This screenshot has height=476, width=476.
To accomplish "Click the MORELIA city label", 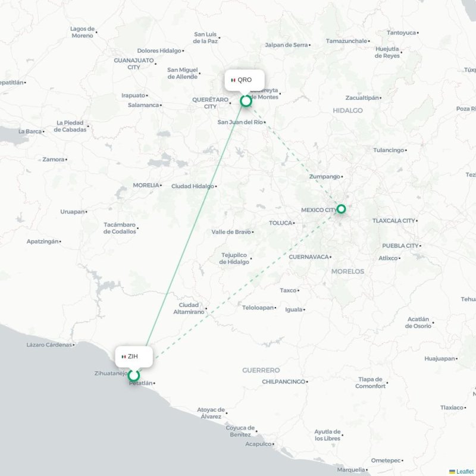I will click(x=146, y=185).
